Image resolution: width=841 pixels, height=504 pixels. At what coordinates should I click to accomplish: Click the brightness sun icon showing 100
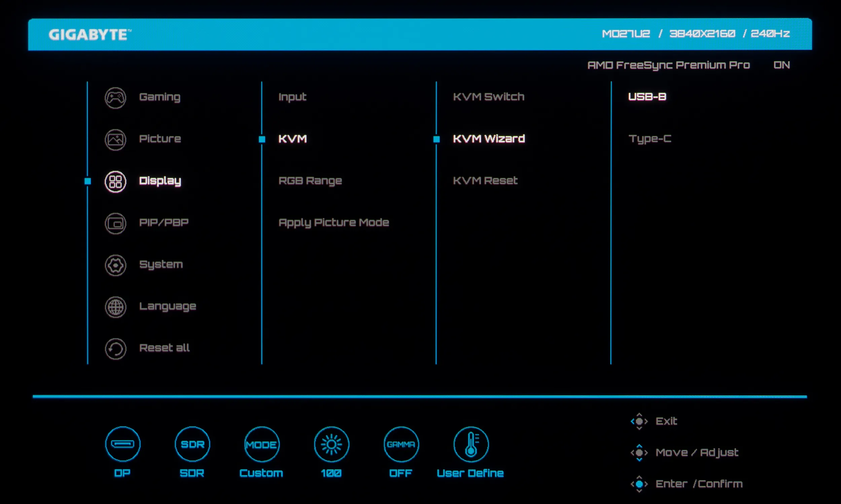coord(331,444)
